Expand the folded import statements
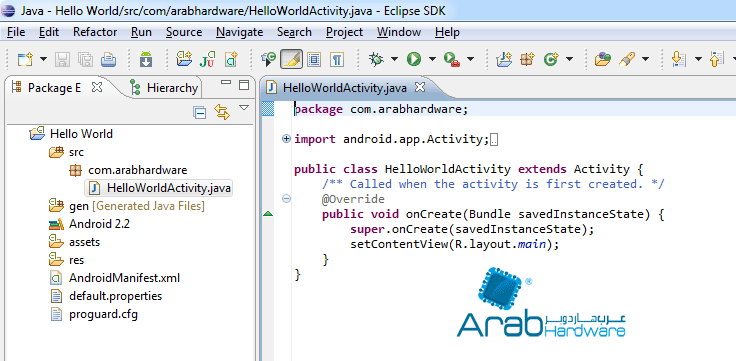 click(x=286, y=139)
